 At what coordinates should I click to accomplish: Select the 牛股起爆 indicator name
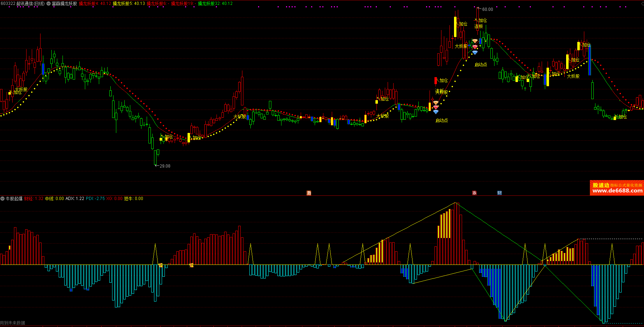pyautogui.click(x=14, y=199)
